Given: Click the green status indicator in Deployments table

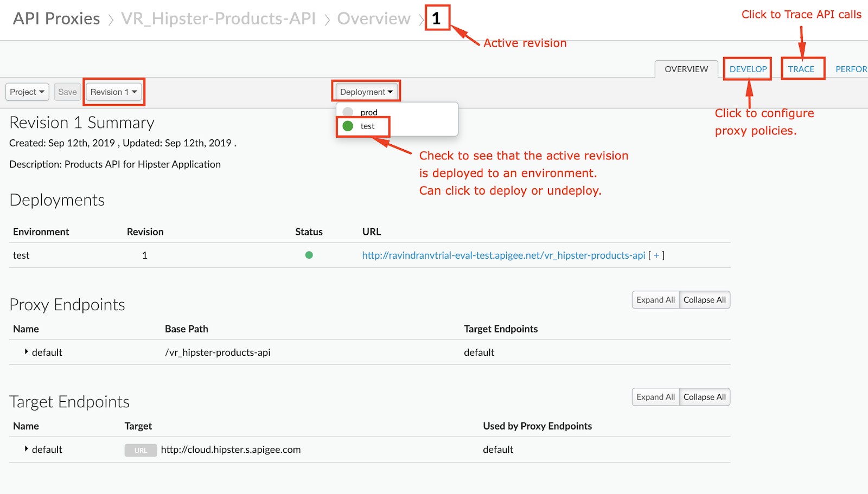Looking at the screenshot, I should (309, 255).
